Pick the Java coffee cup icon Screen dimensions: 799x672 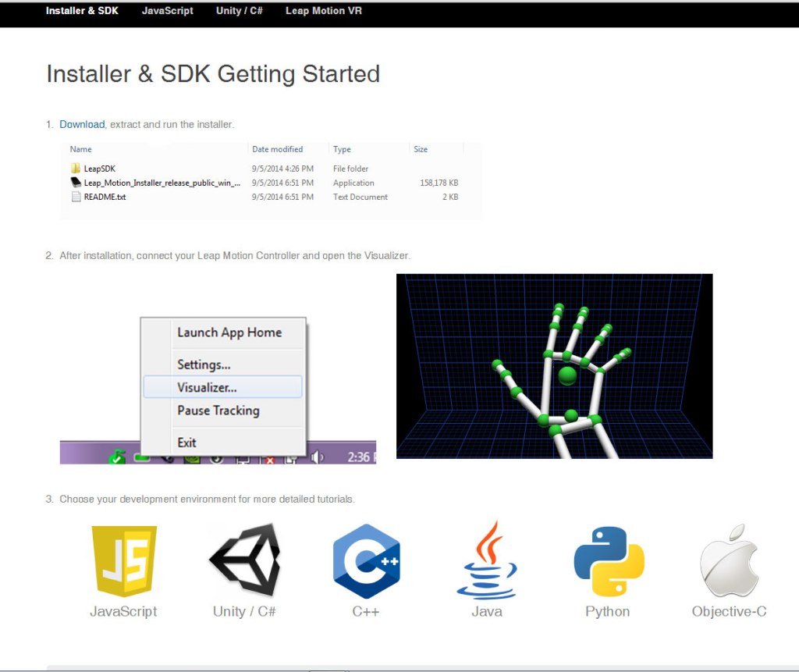coord(485,560)
